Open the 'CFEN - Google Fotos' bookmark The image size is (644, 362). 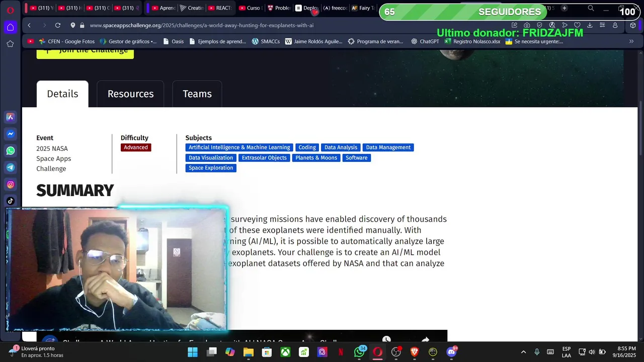coord(66,41)
